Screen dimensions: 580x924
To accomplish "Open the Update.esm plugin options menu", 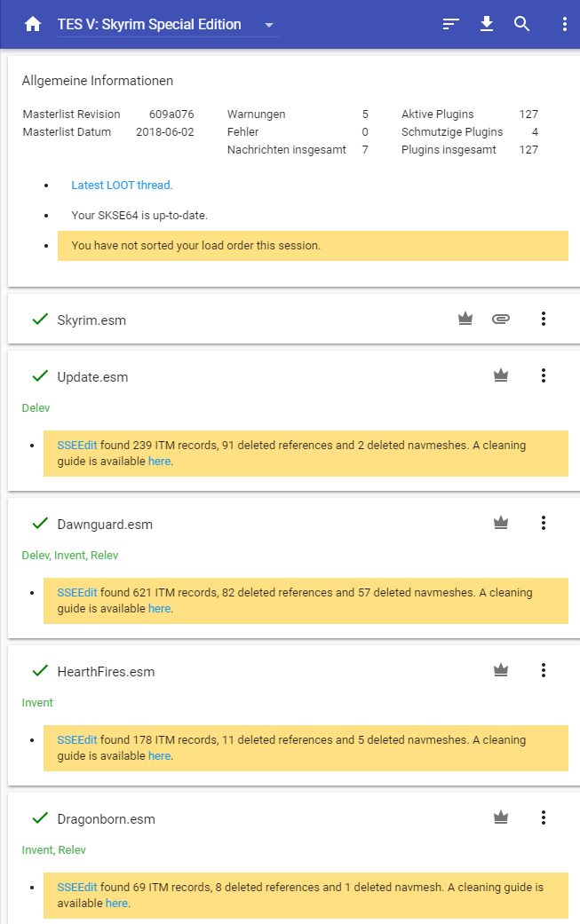I will pos(544,376).
